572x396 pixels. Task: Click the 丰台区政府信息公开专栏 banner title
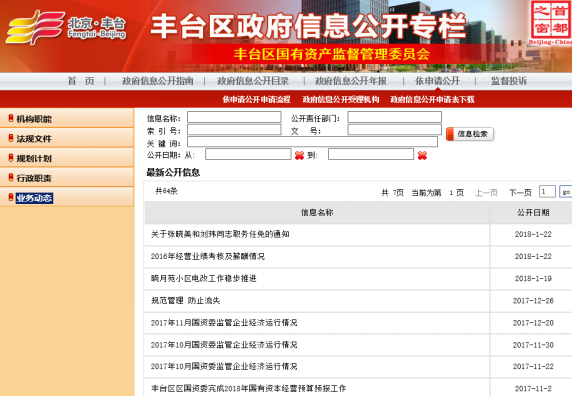[308, 26]
